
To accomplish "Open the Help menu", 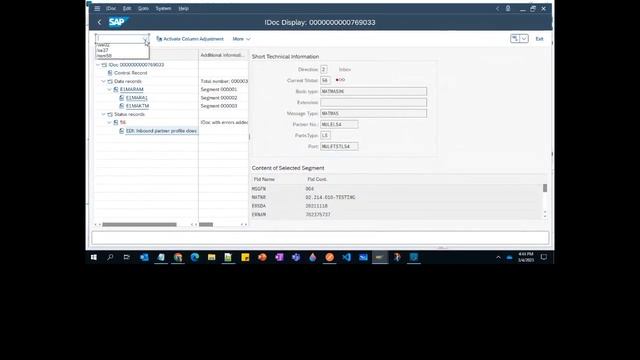I will [x=184, y=8].
